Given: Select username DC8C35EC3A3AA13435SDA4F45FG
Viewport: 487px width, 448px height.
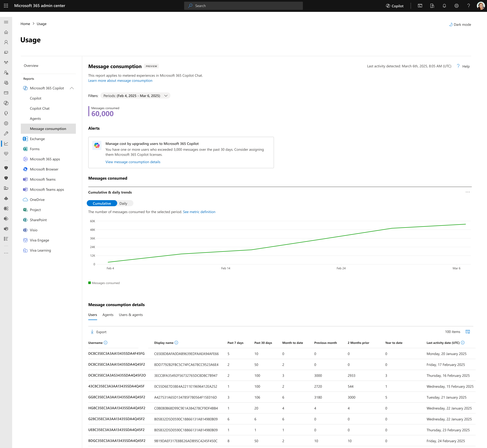Looking at the screenshot, I should [x=117, y=354].
